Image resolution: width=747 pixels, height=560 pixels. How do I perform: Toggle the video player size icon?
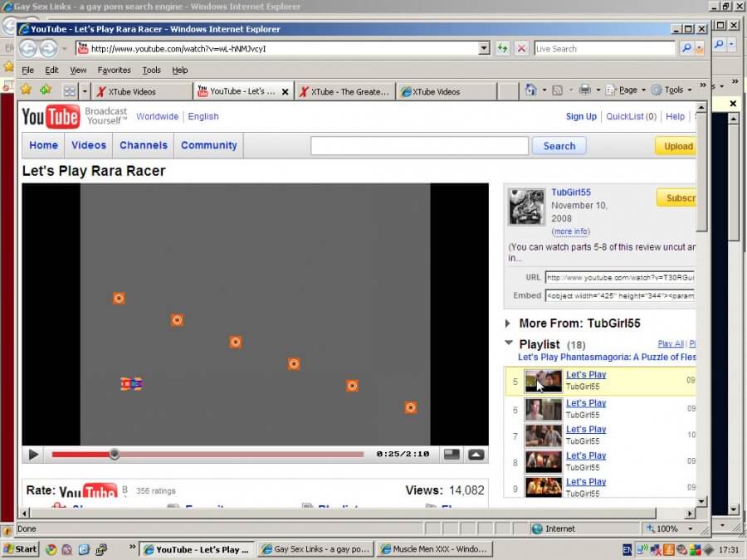(452, 455)
